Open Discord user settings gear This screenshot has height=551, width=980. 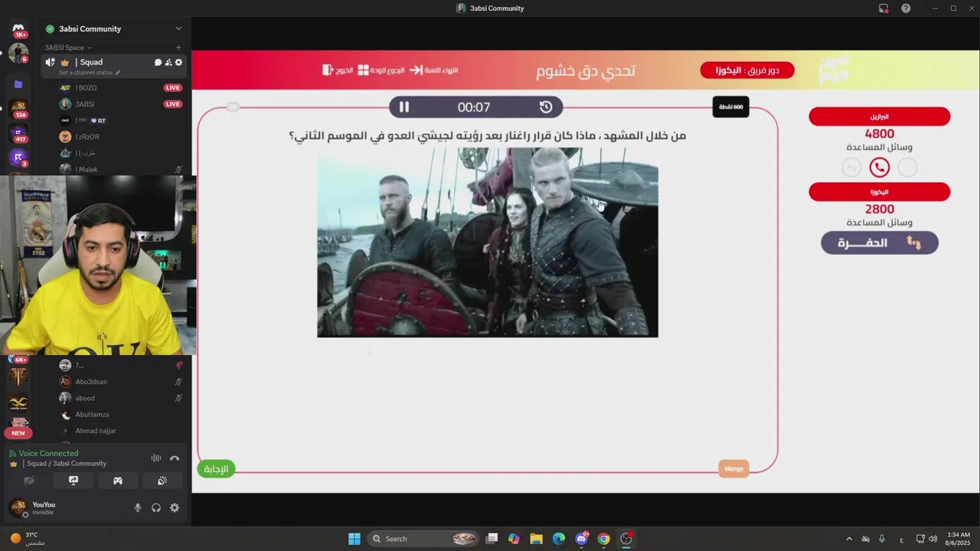(175, 507)
